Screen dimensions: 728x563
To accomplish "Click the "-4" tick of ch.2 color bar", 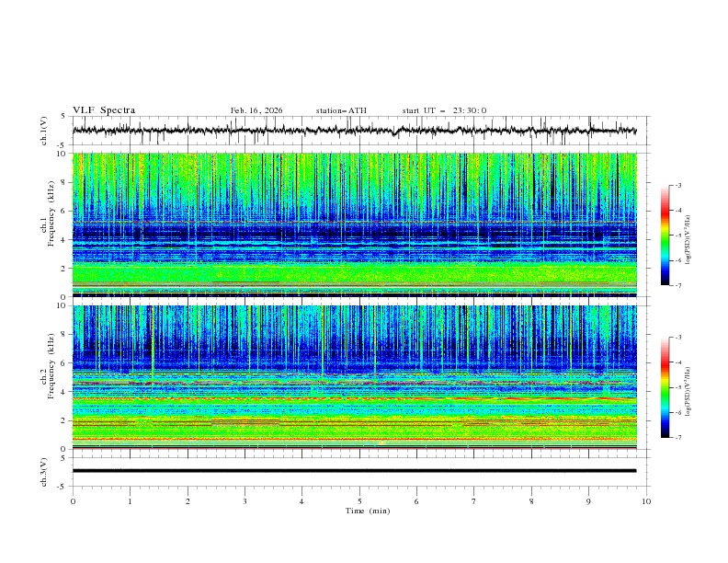I will [677, 362].
